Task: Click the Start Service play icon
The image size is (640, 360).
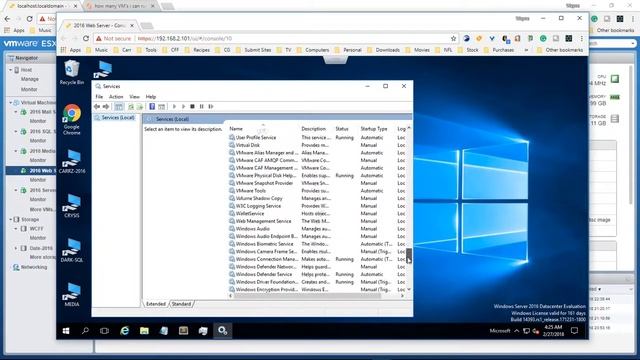Action: tap(174, 107)
